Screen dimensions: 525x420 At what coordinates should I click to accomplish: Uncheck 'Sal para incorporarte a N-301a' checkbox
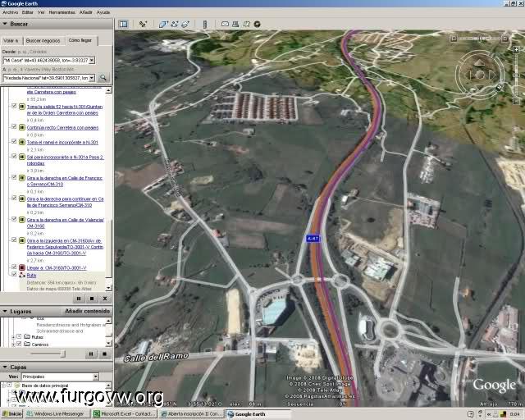pyautogui.click(x=14, y=156)
